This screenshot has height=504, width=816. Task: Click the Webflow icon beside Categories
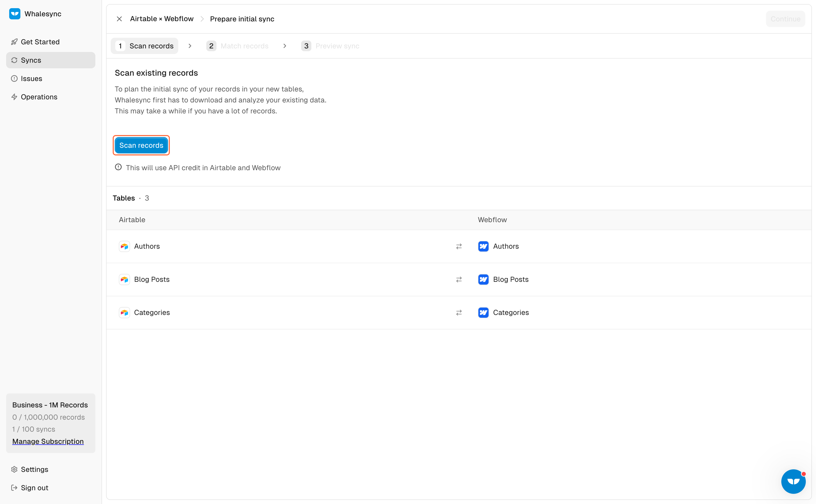(483, 312)
